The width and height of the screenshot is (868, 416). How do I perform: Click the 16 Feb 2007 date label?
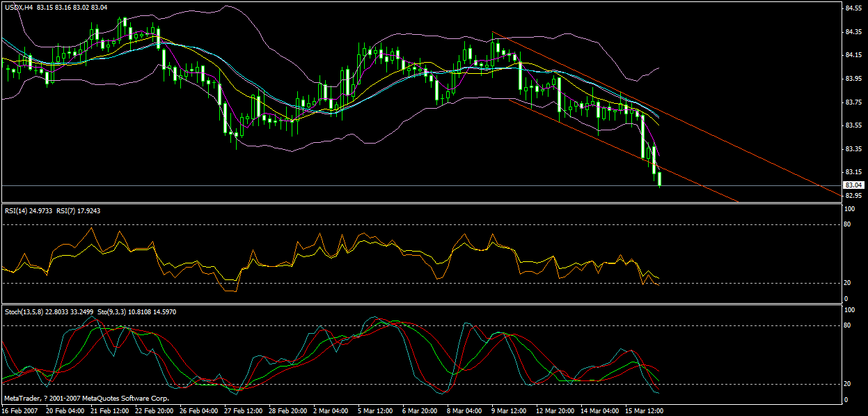click(21, 410)
